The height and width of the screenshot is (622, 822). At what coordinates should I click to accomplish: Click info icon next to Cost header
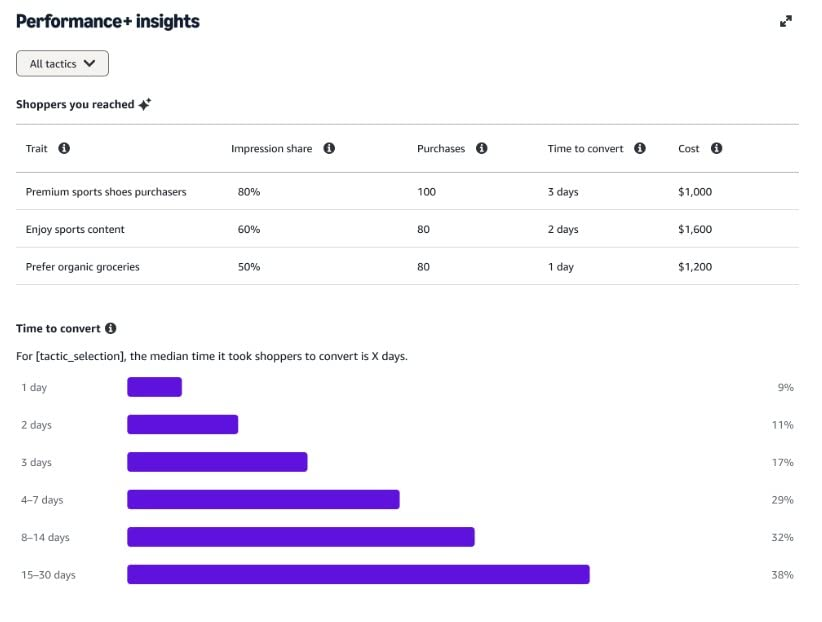pos(716,149)
